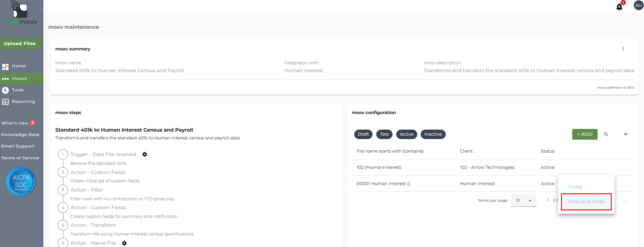Click Create initial set of custom fields
Screen dimensions: 644x247
coord(105,181)
